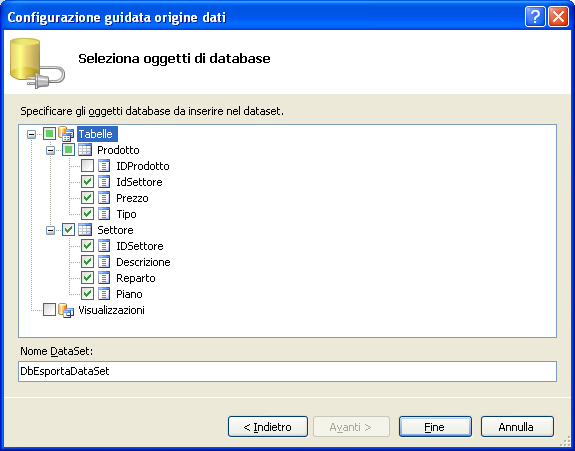Click the Descrizione column icon
Screen dimensions: 575x451
(104, 262)
